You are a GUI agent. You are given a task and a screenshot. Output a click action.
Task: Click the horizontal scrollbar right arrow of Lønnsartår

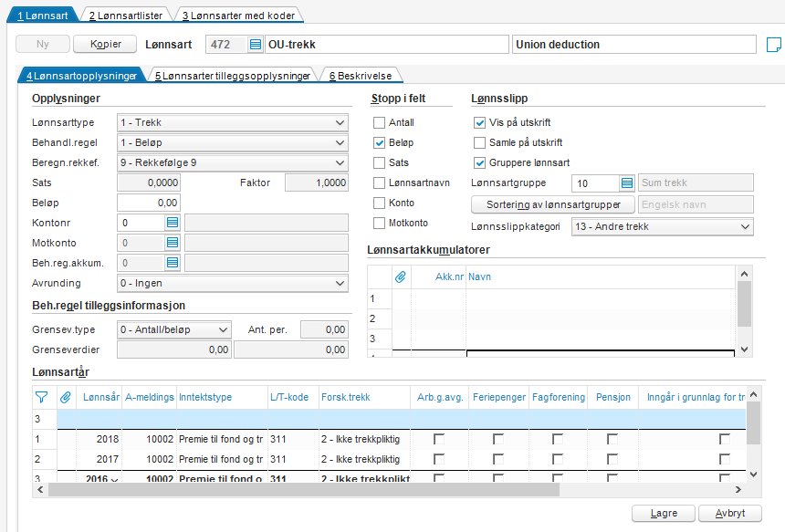(738, 490)
